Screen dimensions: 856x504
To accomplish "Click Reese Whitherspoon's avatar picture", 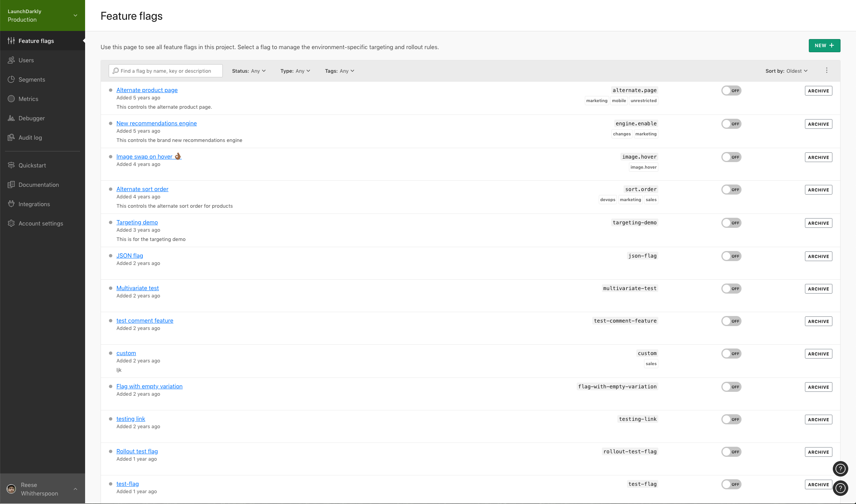I will (12, 489).
